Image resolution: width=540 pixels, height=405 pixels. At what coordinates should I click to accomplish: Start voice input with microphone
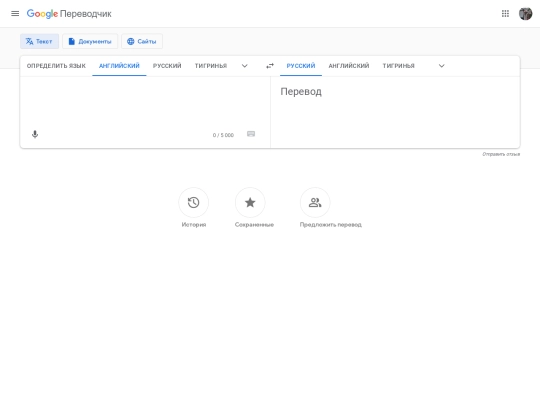coord(35,134)
